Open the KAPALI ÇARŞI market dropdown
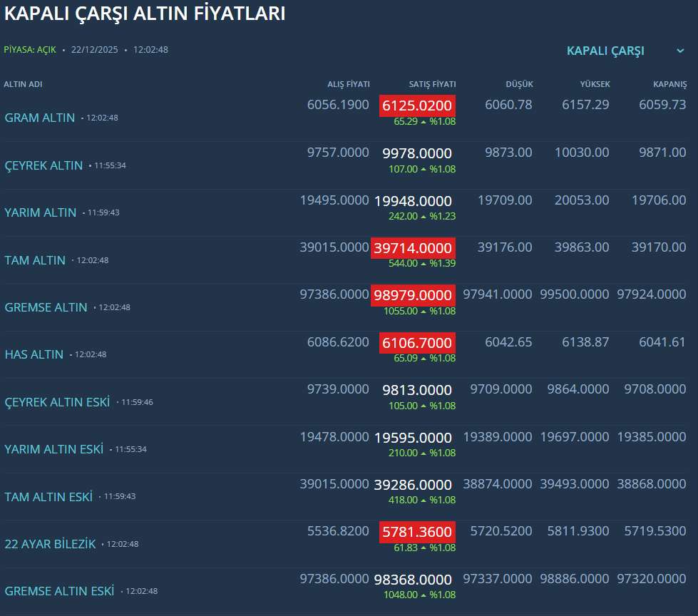Viewport: 698px width, 616px height. (605, 51)
